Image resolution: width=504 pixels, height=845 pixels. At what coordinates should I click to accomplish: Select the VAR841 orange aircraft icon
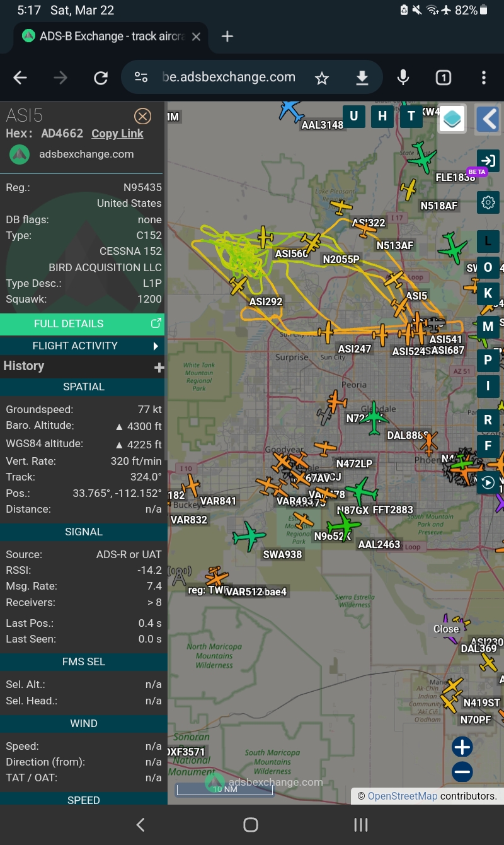[192, 486]
